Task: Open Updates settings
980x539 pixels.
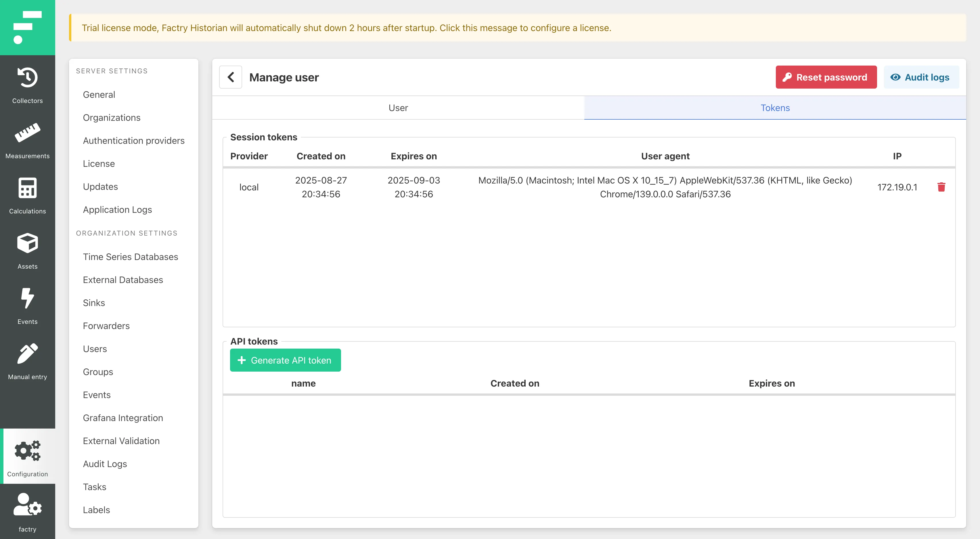Action: pos(100,186)
